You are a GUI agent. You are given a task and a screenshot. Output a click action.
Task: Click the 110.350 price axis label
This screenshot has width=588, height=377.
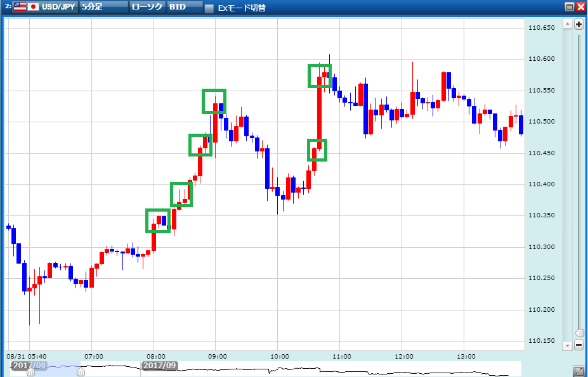coord(541,215)
